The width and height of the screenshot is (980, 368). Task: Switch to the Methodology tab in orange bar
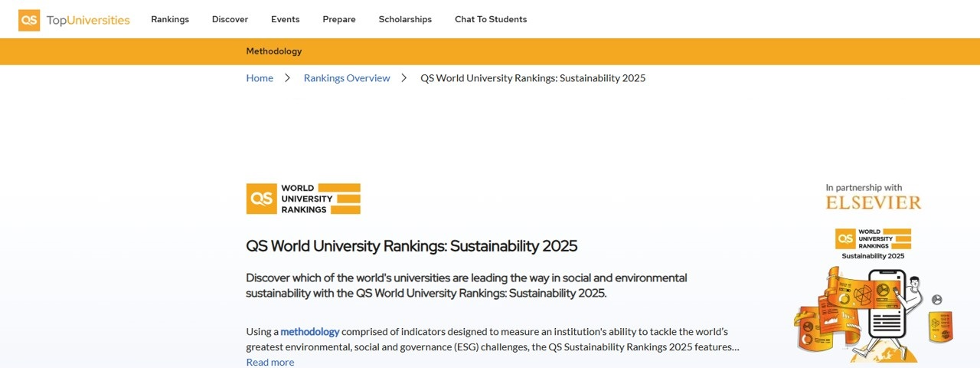[x=273, y=51]
